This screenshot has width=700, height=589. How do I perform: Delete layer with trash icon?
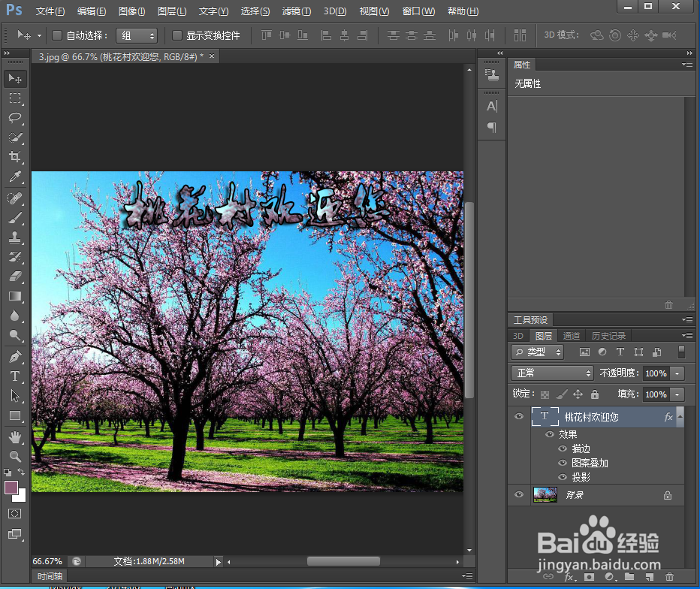670,577
